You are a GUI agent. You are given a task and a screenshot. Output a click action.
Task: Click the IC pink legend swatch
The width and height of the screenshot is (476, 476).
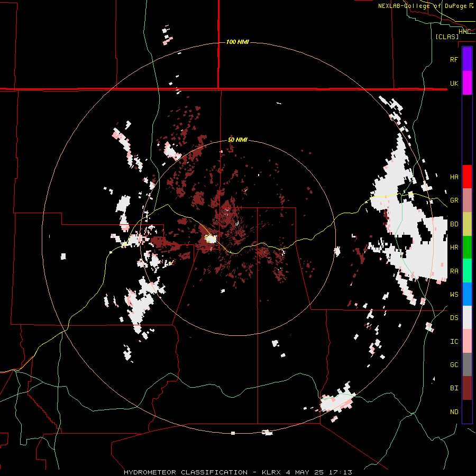[467, 341]
